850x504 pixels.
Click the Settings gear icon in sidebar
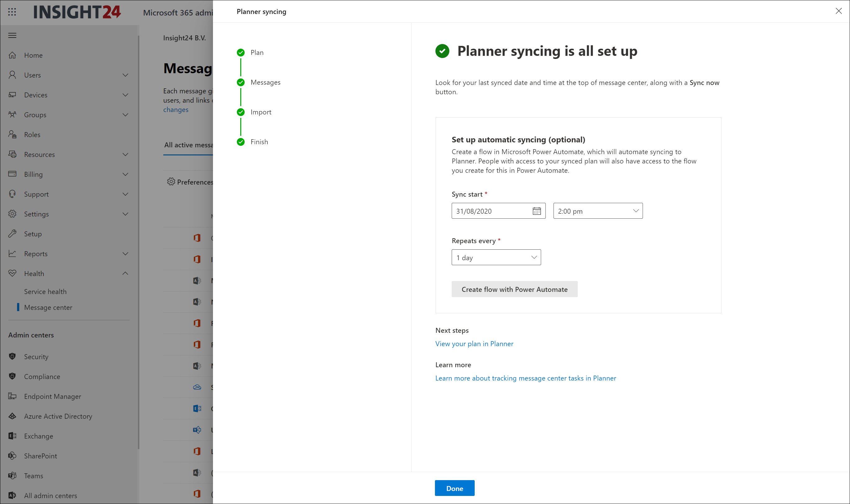tap(12, 214)
